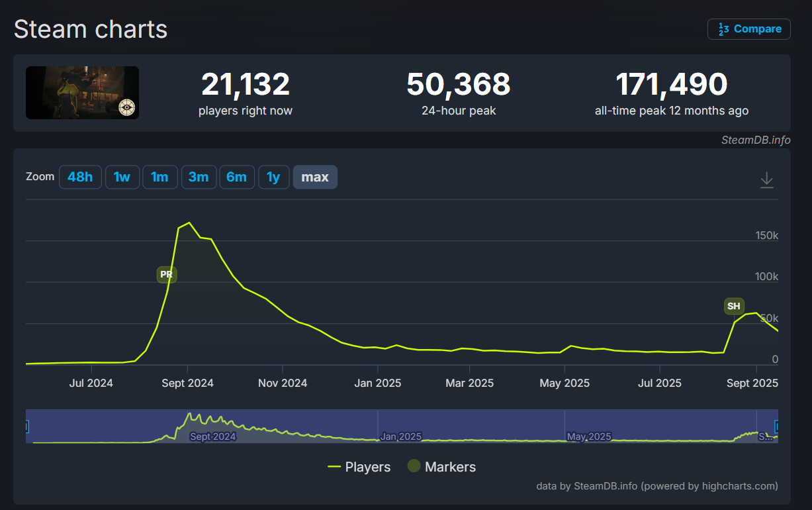Click the Zoom label
The width and height of the screenshot is (812, 510).
pyautogui.click(x=40, y=177)
